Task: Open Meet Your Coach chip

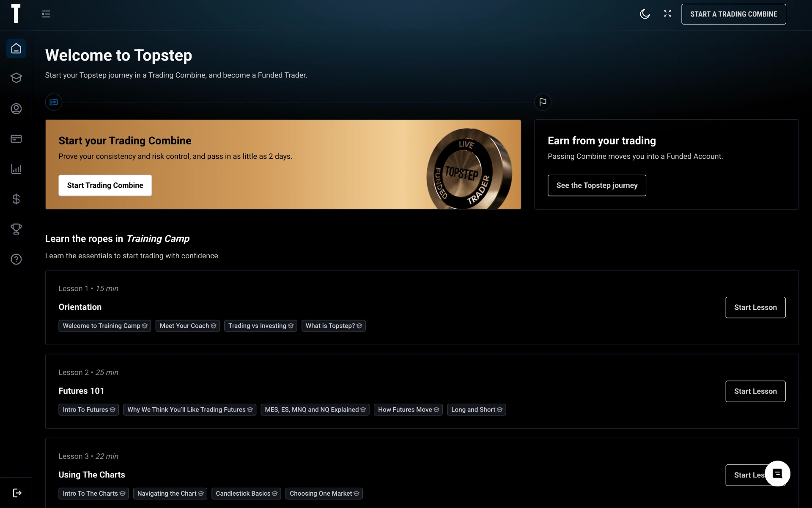Action: tap(188, 326)
